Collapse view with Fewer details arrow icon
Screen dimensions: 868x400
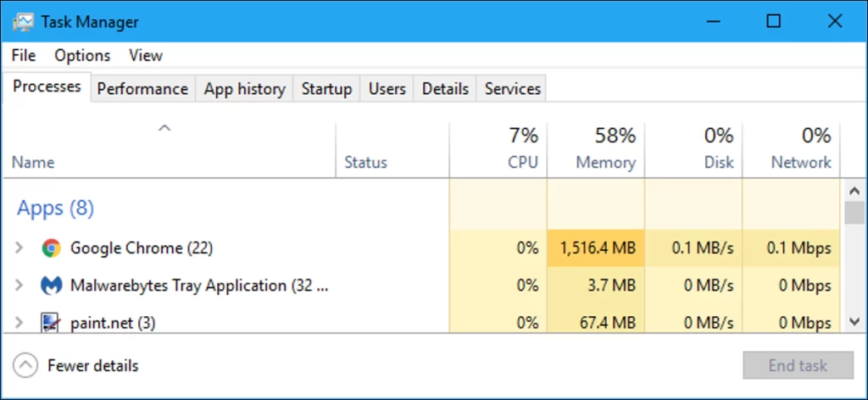pyautogui.click(x=27, y=366)
